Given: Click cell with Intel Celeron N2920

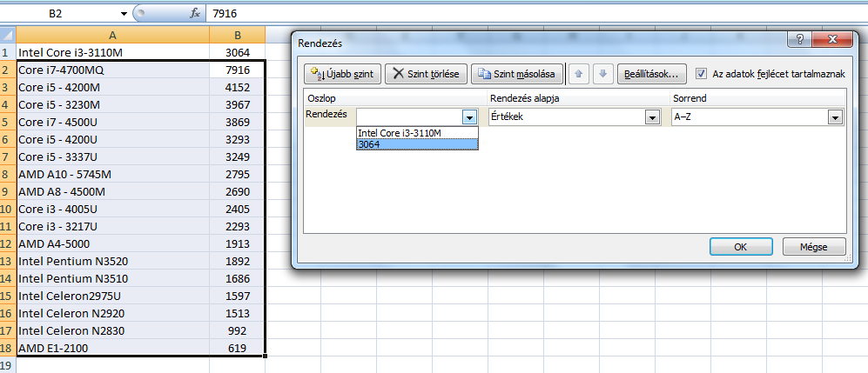Looking at the screenshot, I should point(113,313).
